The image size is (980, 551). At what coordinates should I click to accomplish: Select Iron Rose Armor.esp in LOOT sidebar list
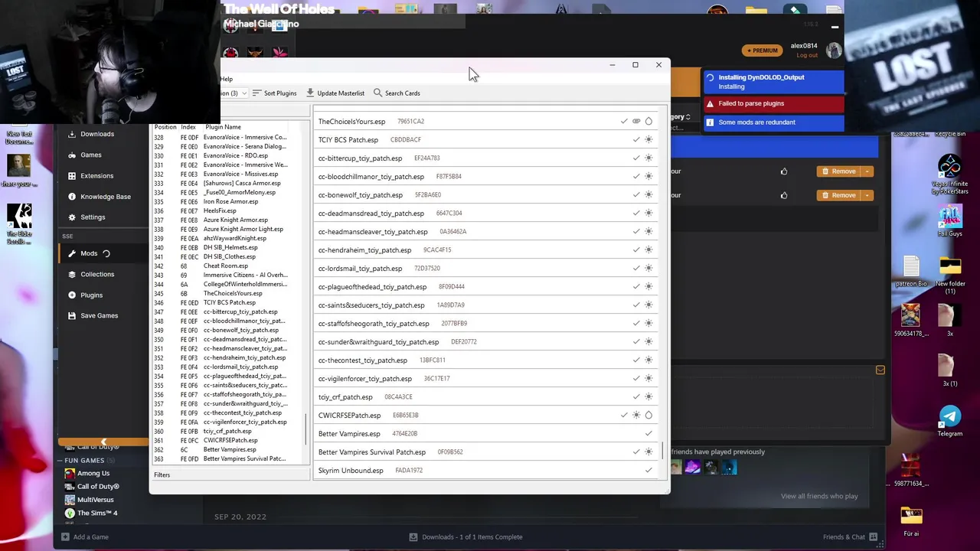(x=229, y=201)
